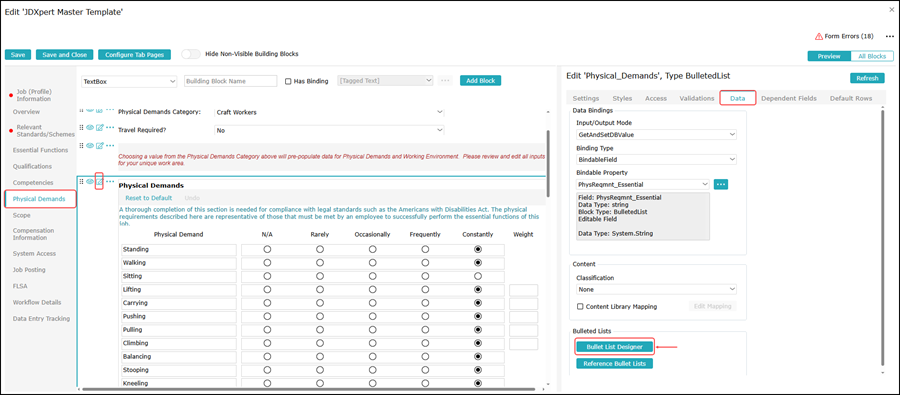Viewport: 900px width, 395px height.
Task: Switch to the Settings tab
Action: pos(585,98)
